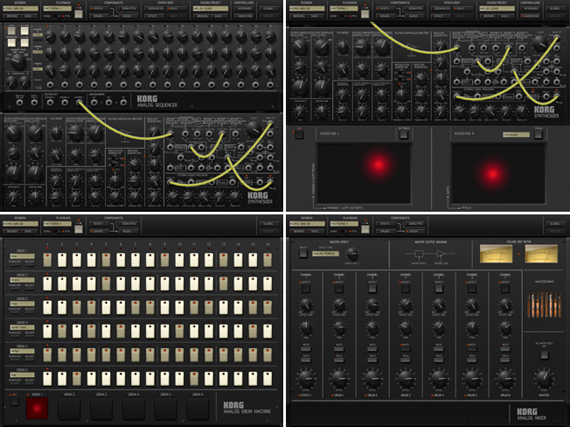Select DRUMS component in drum machine view top bar

tap(98, 231)
